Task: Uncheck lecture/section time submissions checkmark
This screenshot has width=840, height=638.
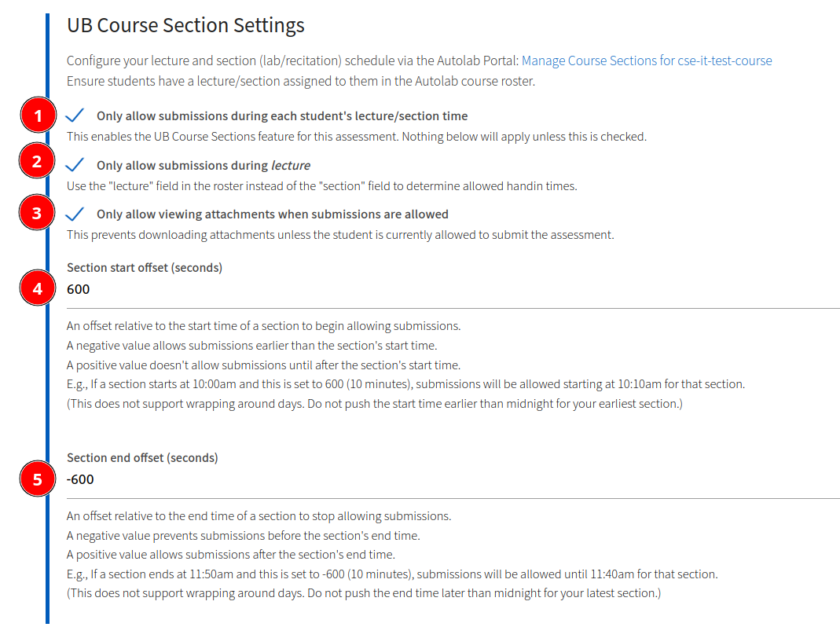Action: [x=75, y=115]
